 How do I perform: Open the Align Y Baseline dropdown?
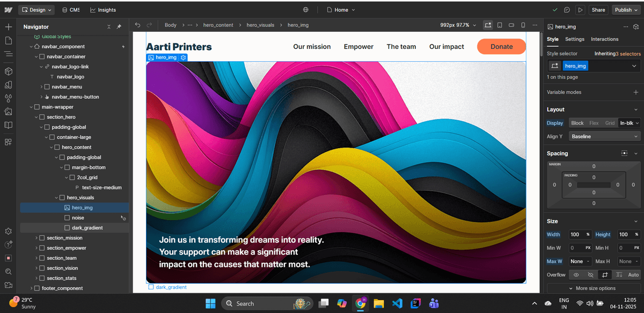(x=605, y=136)
